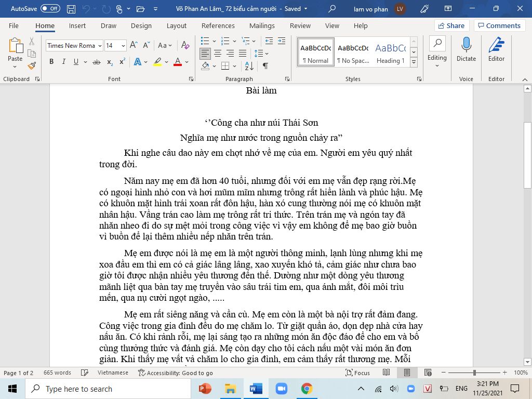Select the Format Painter brush
The image size is (532, 399).
tap(32, 65)
